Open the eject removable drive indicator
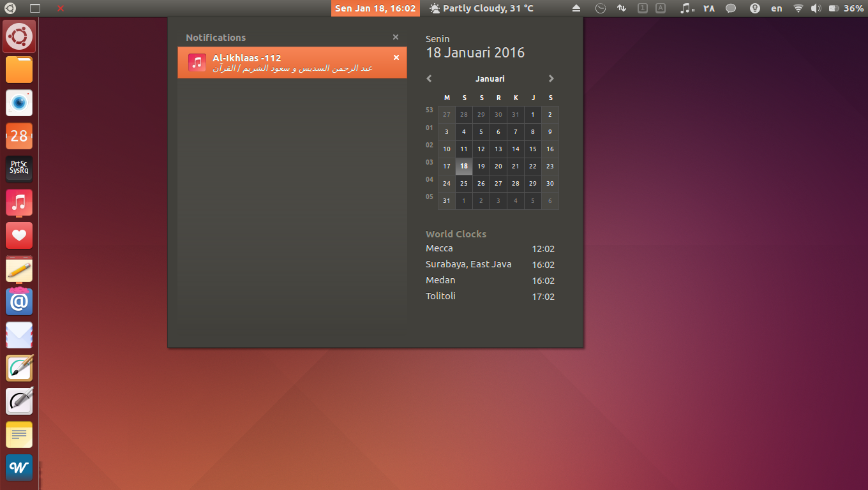Screen dimensions: 868x490 [x=576, y=8]
